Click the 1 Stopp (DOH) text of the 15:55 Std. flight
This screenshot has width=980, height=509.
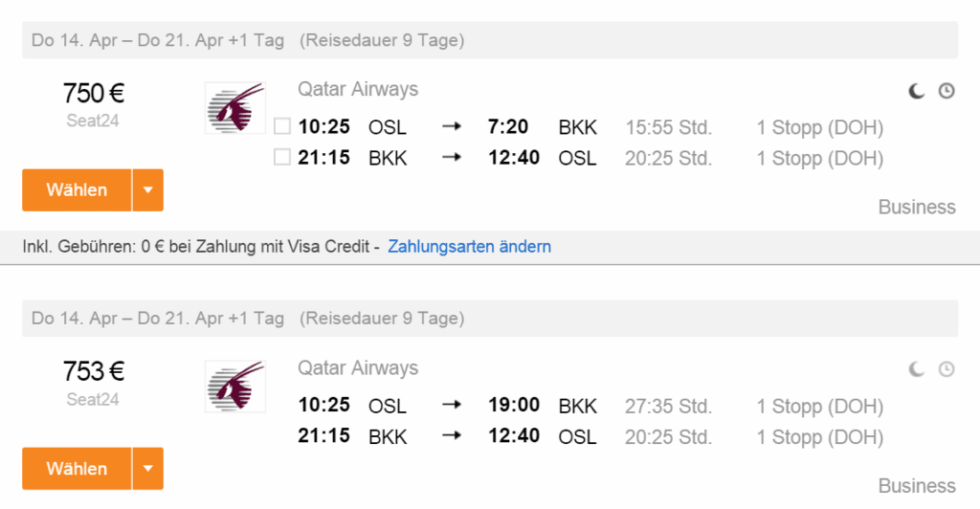[x=819, y=127]
